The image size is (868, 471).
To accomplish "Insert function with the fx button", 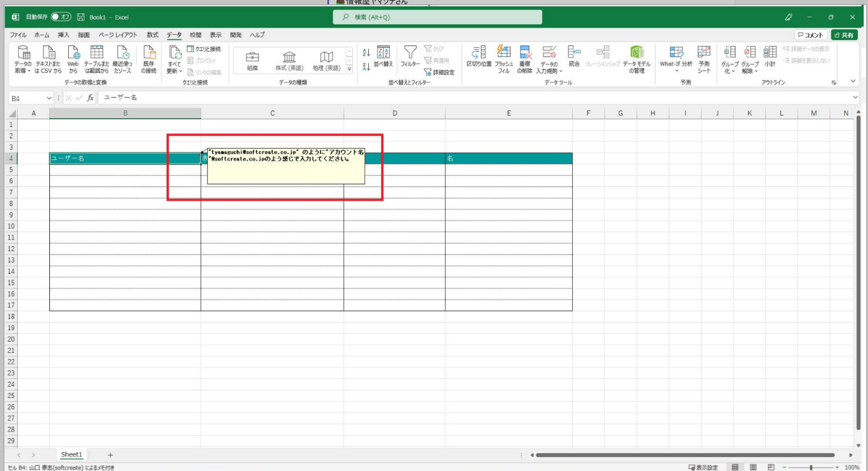I will [90, 98].
